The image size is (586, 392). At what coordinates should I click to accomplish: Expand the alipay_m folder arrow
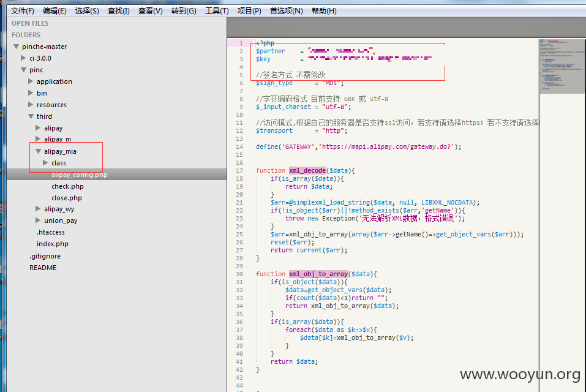38,138
